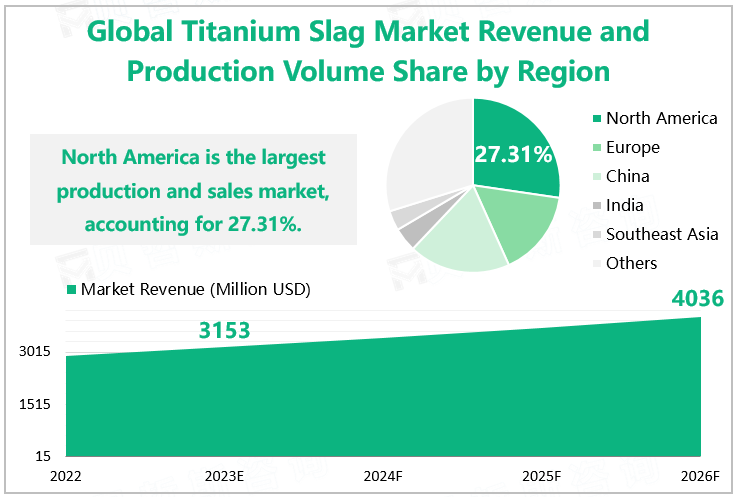Click the 3015 y-axis value
This screenshot has height=497, width=737.
(37, 352)
